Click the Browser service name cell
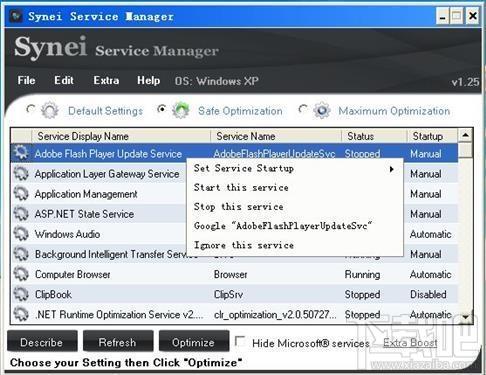The image size is (486, 375). click(x=230, y=274)
